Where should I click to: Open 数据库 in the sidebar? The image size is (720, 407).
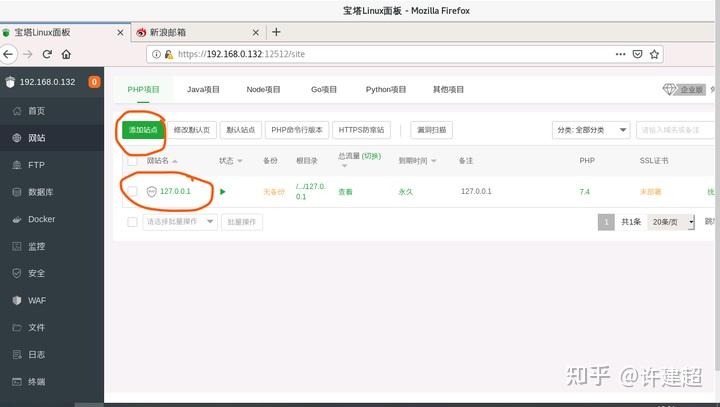[x=52, y=192]
